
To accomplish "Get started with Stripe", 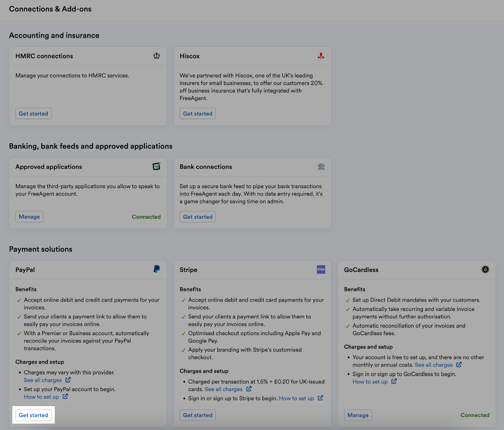I will 198,415.
